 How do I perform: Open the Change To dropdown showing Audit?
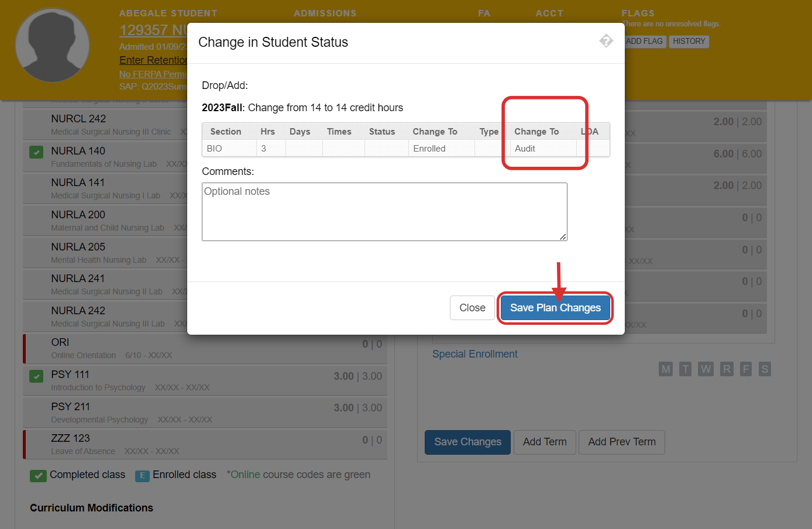pos(542,149)
